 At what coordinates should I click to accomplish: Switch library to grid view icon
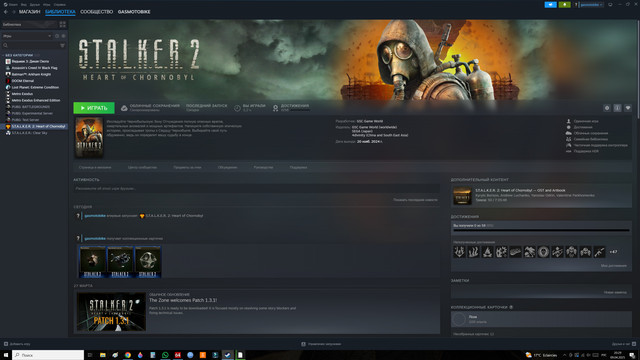point(62,24)
